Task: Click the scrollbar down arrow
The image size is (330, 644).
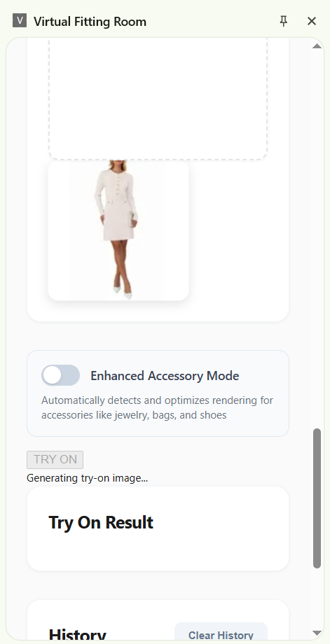Action: click(317, 633)
